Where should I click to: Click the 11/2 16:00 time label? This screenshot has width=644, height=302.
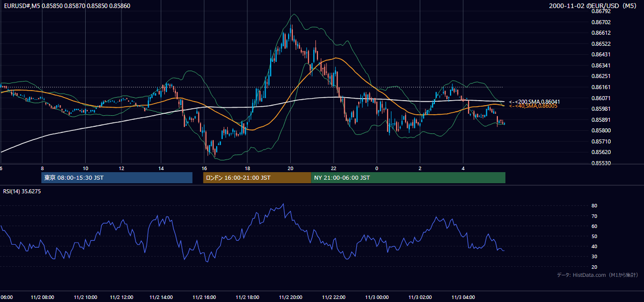coord(204,297)
